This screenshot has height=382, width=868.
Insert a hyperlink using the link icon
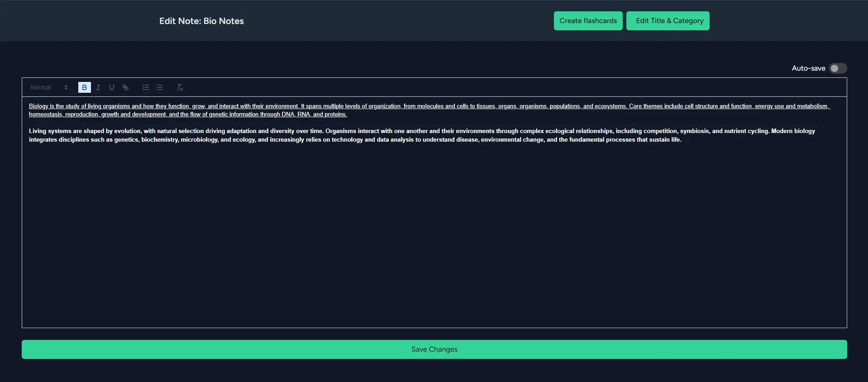pos(125,87)
